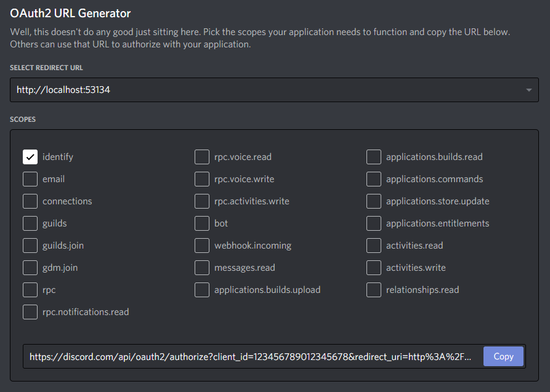Enable the guilds scope checkbox
This screenshot has height=392, width=550.
[30, 223]
